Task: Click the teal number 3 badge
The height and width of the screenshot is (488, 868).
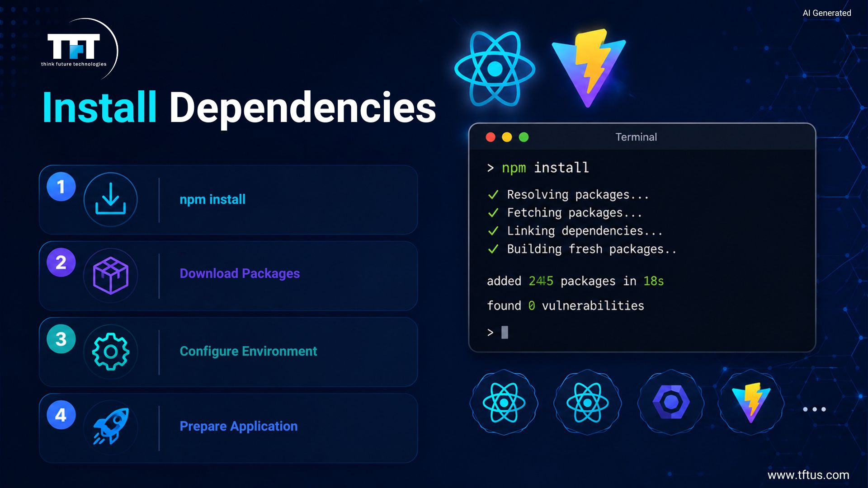Action: [61, 339]
